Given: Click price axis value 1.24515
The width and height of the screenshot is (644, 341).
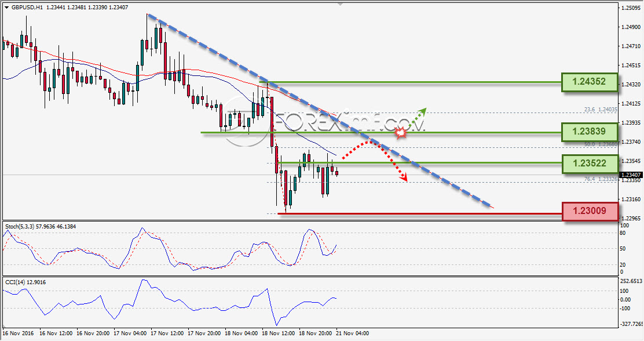Looking at the screenshot, I should coord(631,66).
